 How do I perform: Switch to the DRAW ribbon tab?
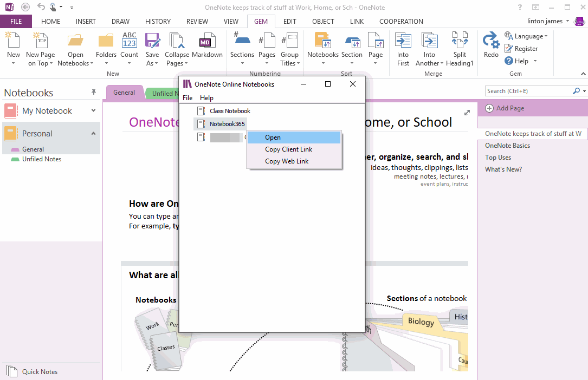[120, 22]
